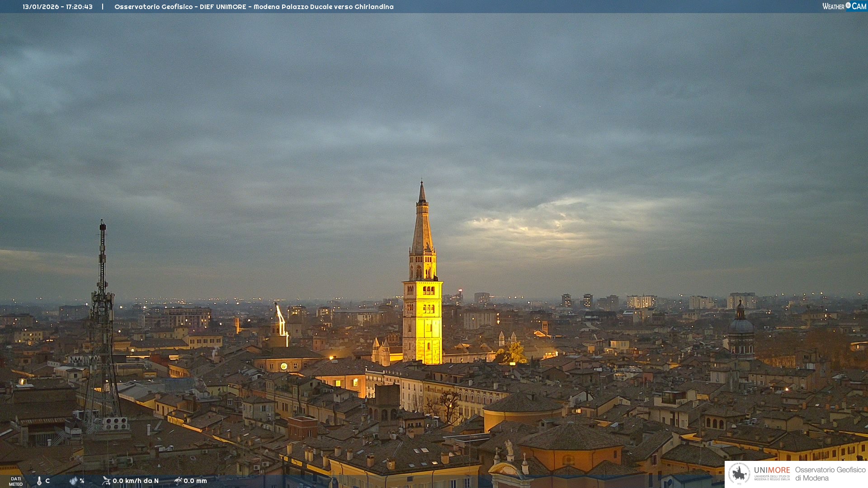The height and width of the screenshot is (488, 868).
Task: Click the humidity water droplets icon
Action: 73,481
